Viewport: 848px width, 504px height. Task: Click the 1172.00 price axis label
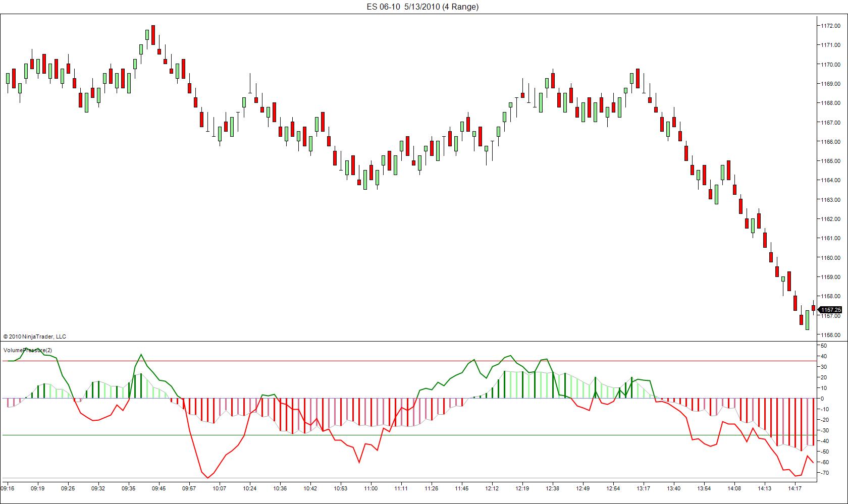point(830,26)
